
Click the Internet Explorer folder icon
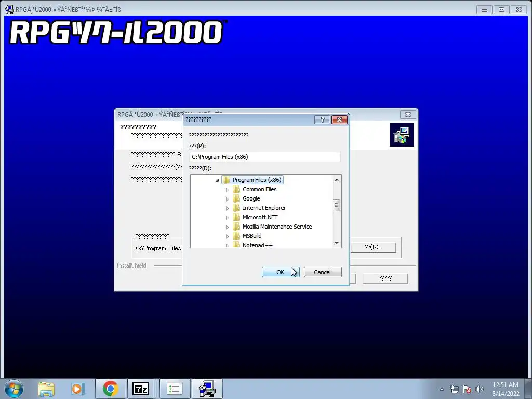[236, 208]
